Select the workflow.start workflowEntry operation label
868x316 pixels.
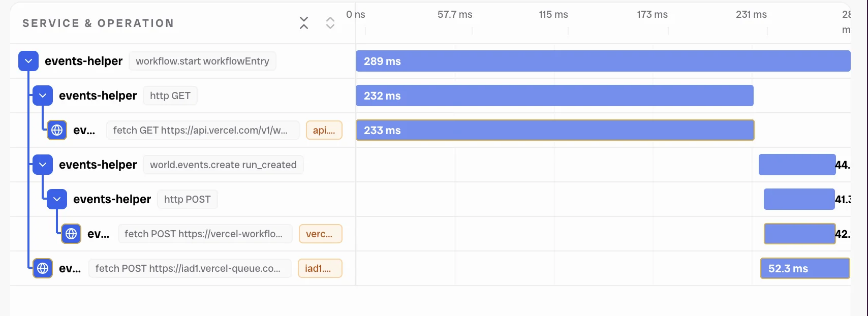tap(202, 61)
